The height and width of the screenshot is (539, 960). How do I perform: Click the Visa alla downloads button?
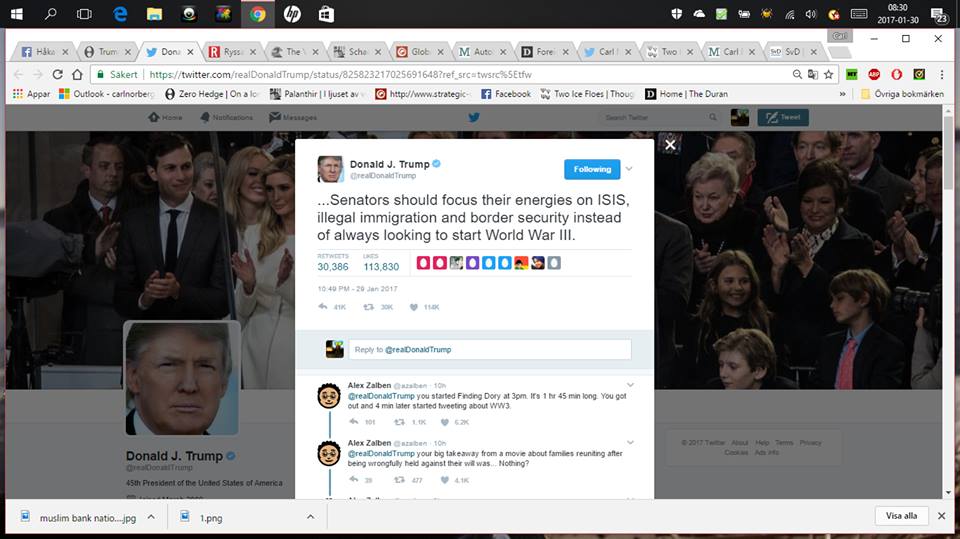coord(901,516)
